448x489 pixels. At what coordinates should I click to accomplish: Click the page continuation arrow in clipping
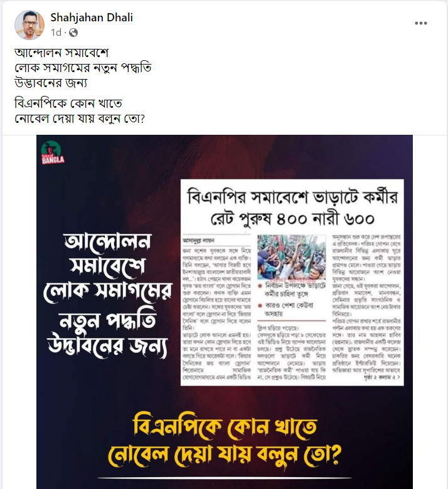(398, 377)
